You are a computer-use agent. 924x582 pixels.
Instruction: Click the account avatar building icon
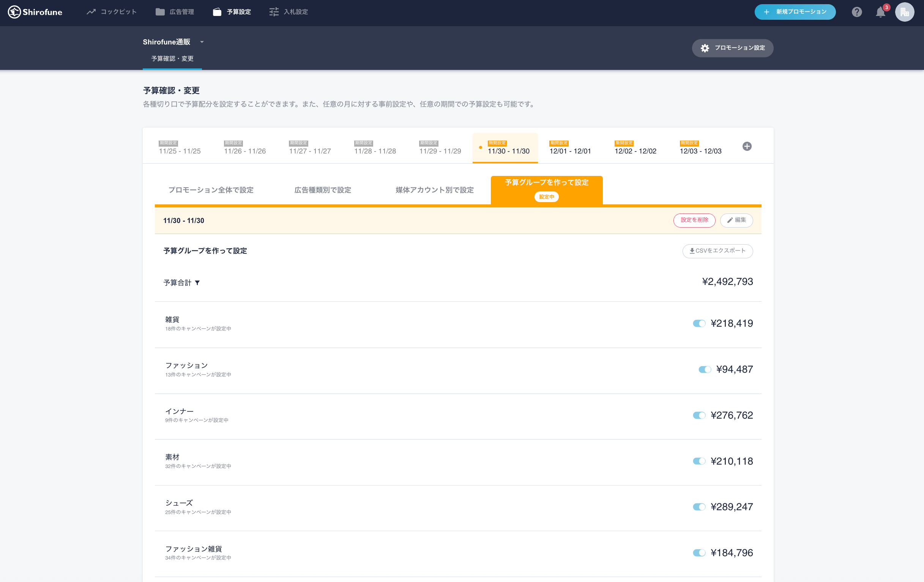904,12
